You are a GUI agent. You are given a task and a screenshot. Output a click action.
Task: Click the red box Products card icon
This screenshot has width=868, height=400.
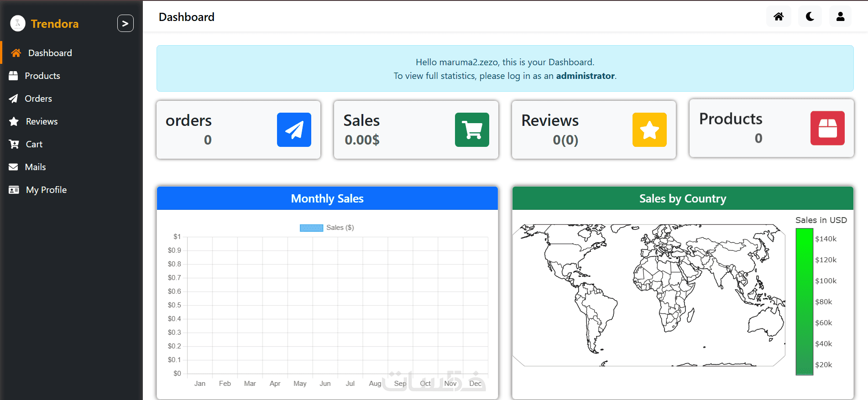[827, 128]
